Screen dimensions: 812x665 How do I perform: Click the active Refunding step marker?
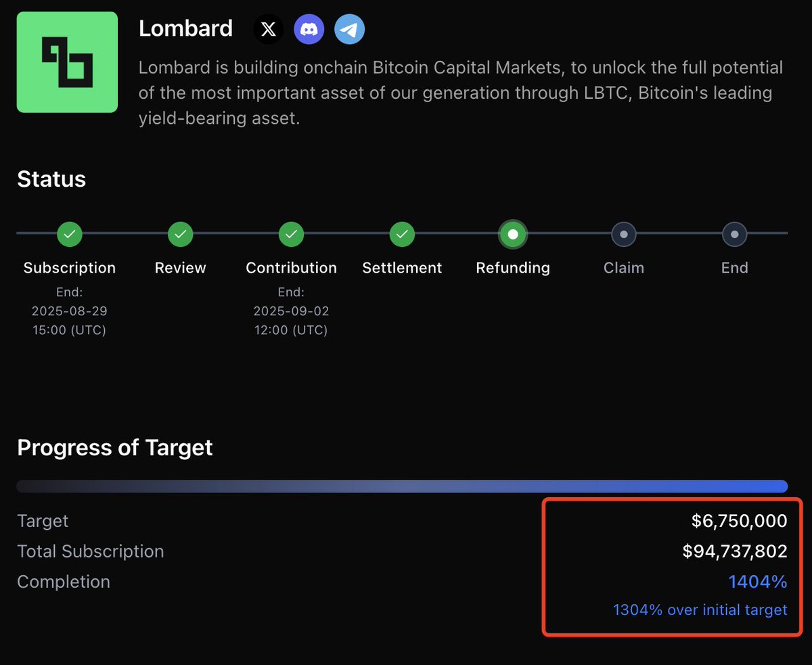click(513, 234)
